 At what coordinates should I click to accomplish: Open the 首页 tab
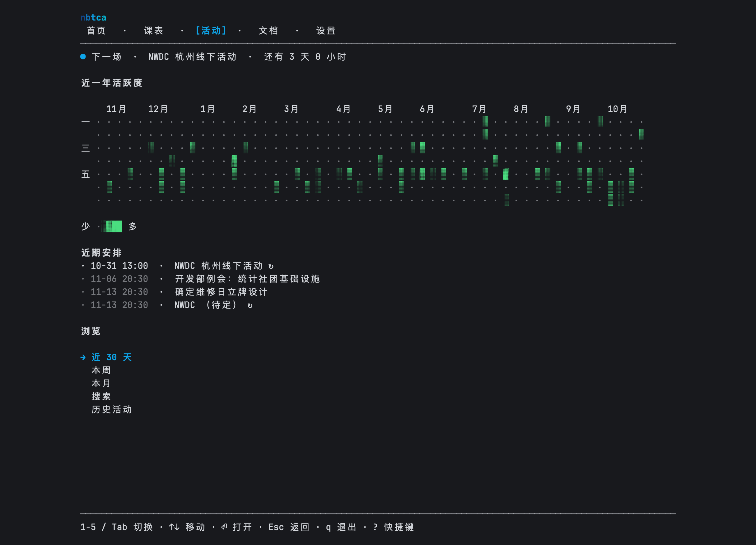[96, 31]
